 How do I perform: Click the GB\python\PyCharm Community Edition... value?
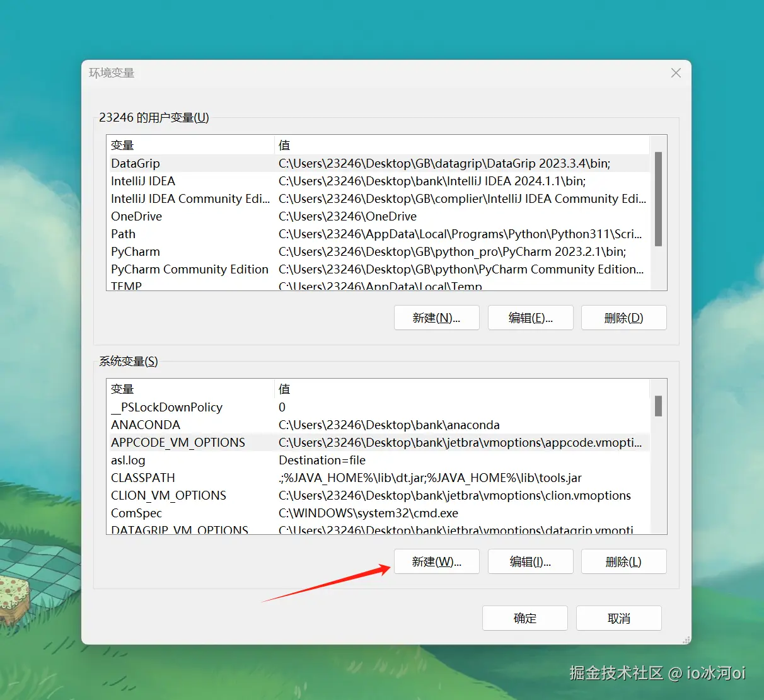[x=461, y=269]
